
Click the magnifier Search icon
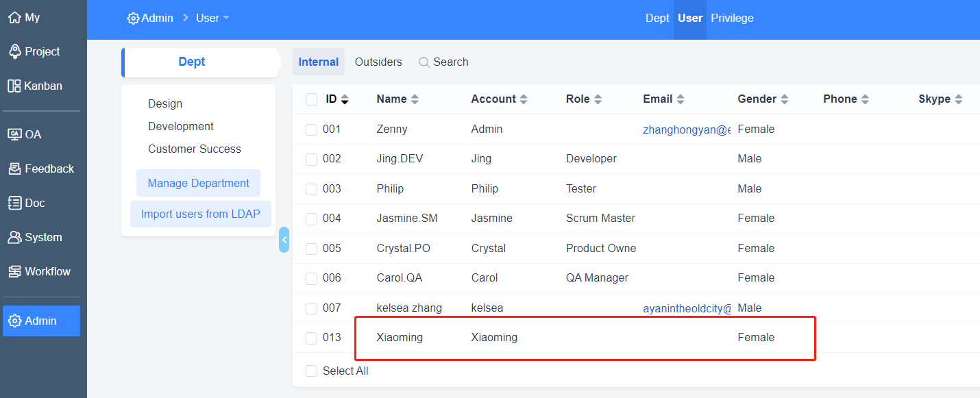[x=424, y=62]
